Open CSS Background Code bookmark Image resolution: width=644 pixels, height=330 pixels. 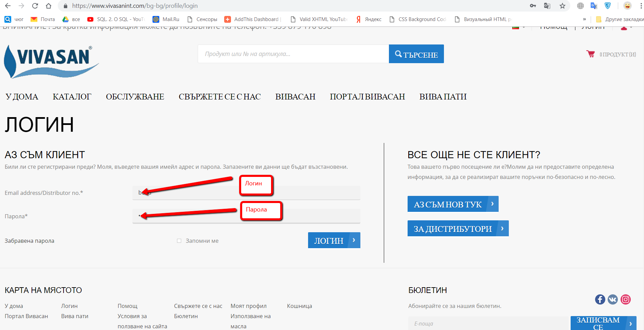(418, 19)
